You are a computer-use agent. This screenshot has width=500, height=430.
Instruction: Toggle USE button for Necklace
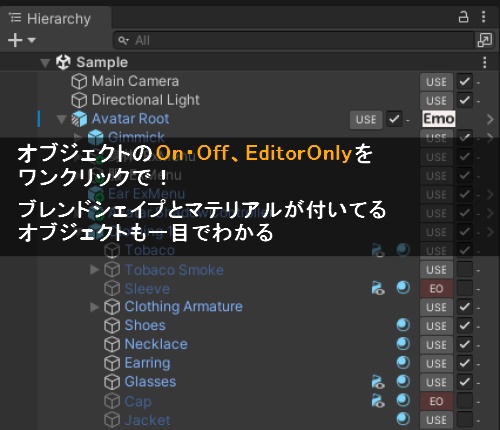[x=436, y=345]
